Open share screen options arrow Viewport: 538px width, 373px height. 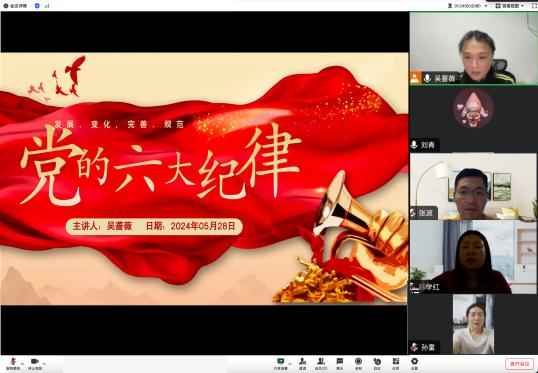click(x=290, y=364)
